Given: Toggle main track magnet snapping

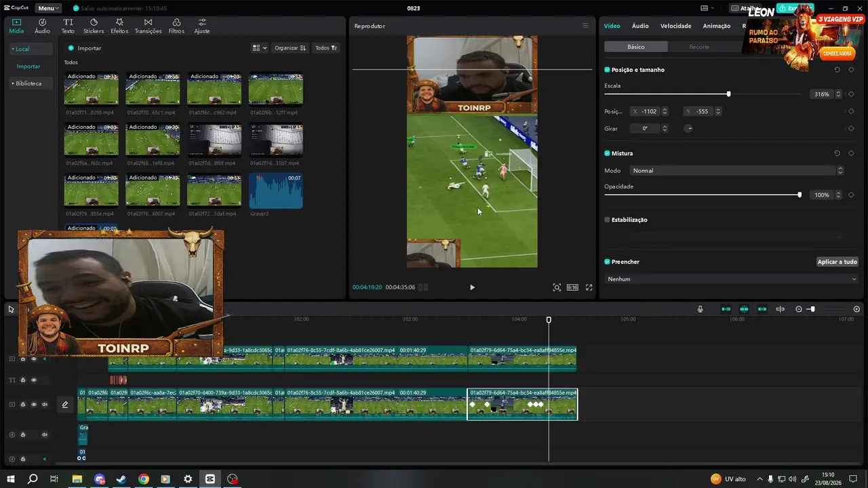Looking at the screenshot, I should click(x=726, y=309).
